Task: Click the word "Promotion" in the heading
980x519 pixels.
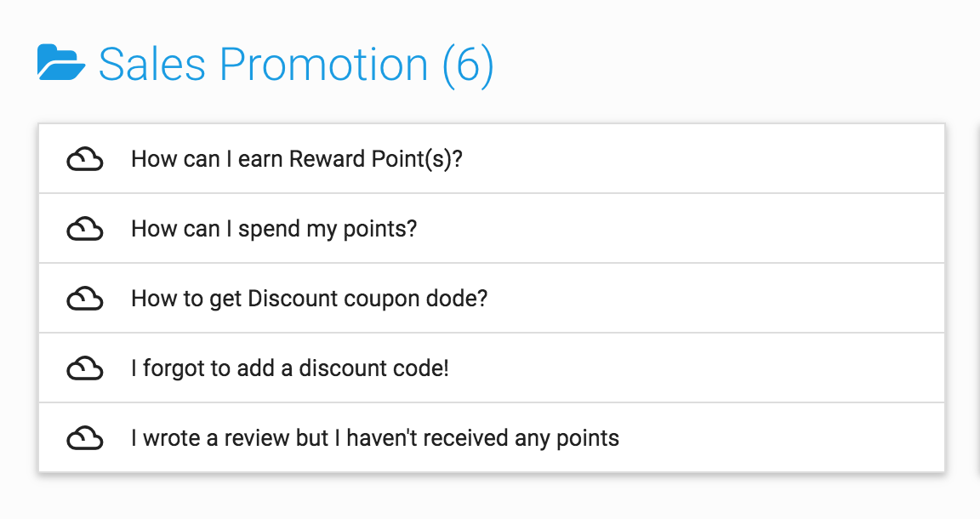Action: coord(324,65)
